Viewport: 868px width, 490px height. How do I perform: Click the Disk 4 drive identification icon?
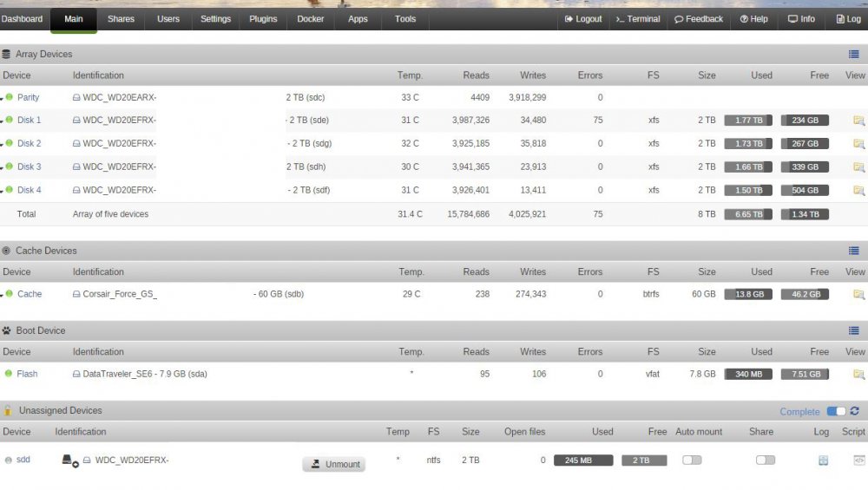click(x=76, y=190)
